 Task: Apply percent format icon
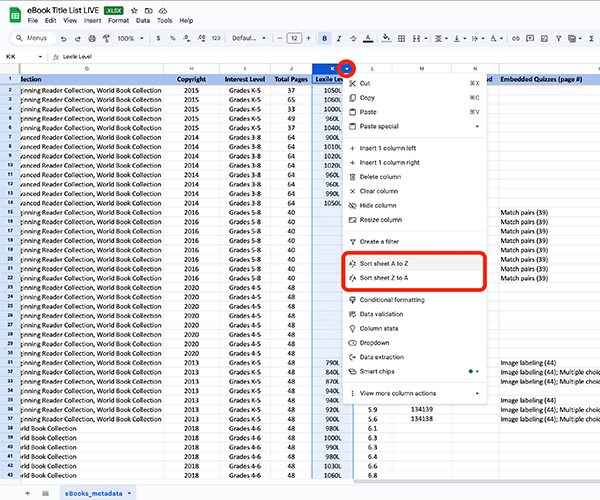173,38
